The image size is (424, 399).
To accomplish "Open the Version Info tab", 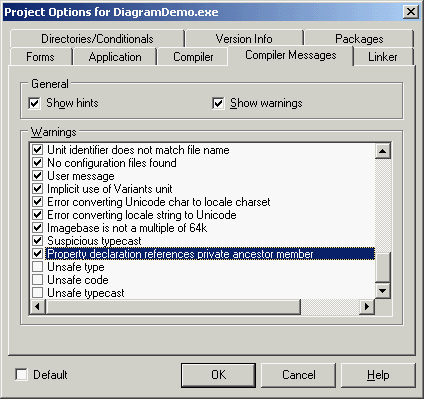I will (x=244, y=39).
